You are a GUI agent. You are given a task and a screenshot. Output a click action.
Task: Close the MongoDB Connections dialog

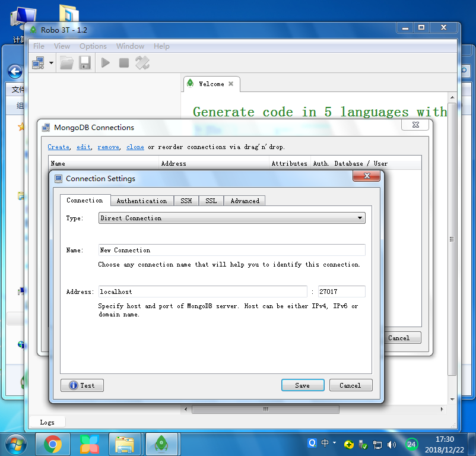pyautogui.click(x=415, y=125)
